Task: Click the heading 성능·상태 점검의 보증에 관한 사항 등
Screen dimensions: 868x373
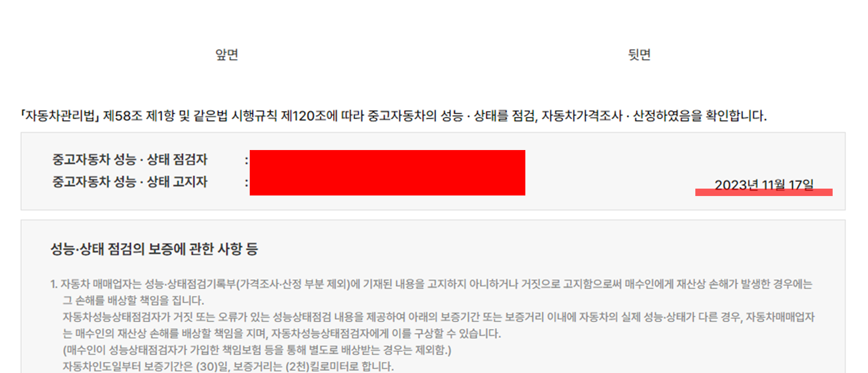Action: click(154, 249)
